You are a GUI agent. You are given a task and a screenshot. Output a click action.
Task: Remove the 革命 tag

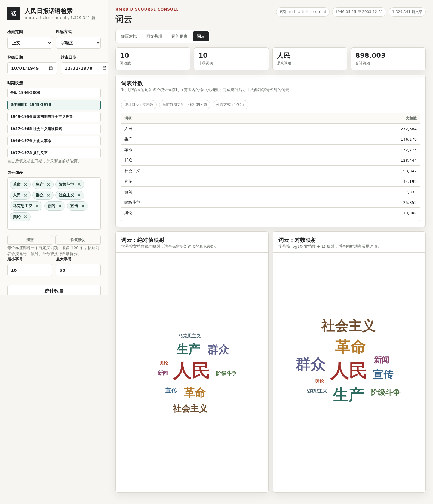tap(26, 184)
